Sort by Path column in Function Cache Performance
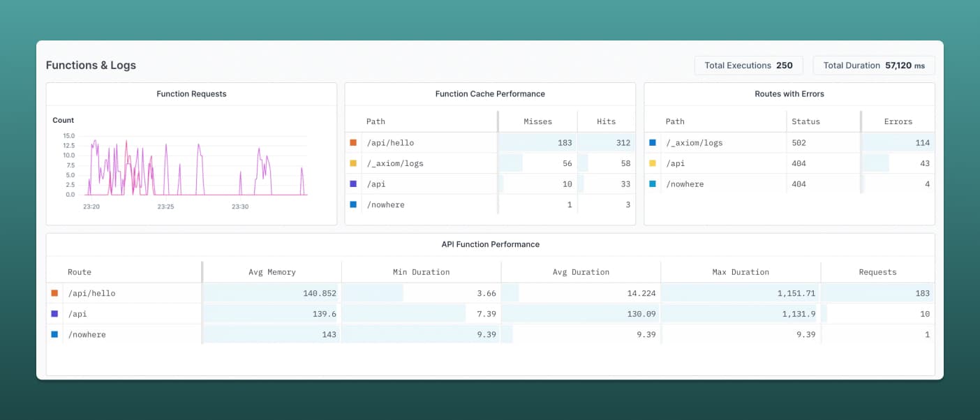Screen dimensions: 980x420 376,121
